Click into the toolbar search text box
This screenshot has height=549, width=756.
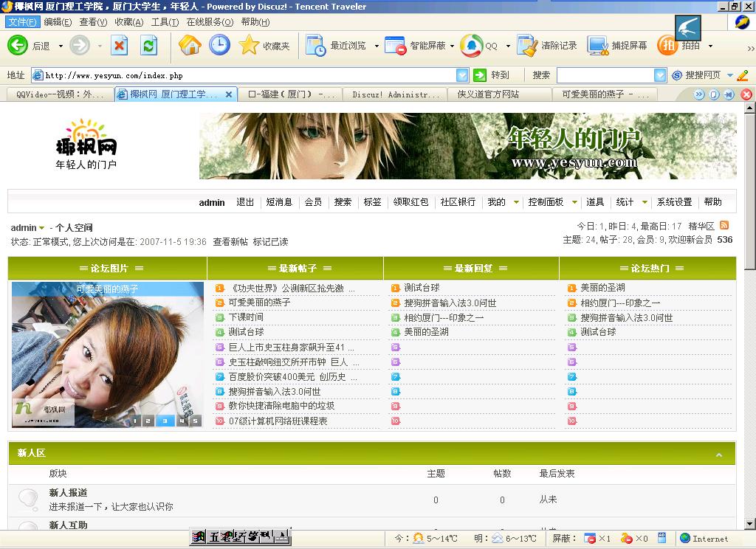pyautogui.click(x=605, y=75)
